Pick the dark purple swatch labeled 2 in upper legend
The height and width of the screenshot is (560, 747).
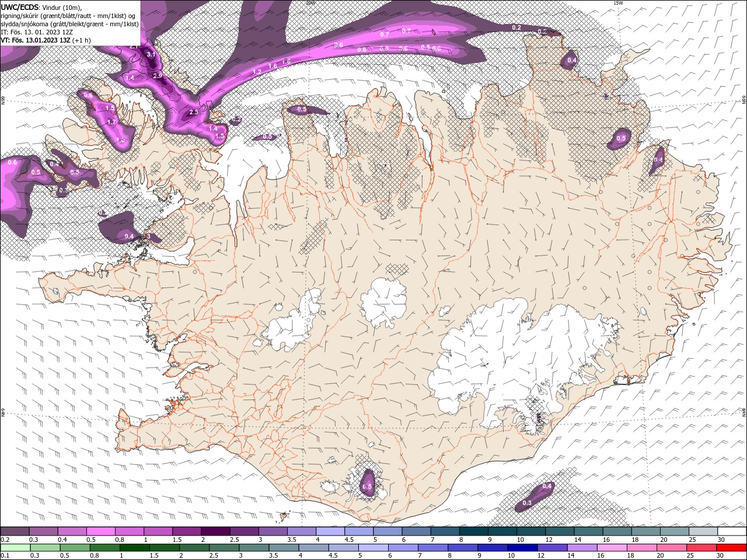(215, 531)
